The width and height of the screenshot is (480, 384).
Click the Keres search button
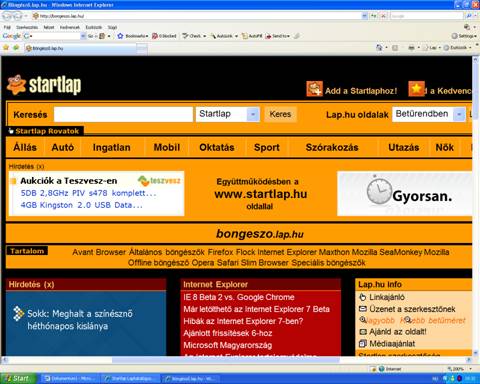(280, 114)
